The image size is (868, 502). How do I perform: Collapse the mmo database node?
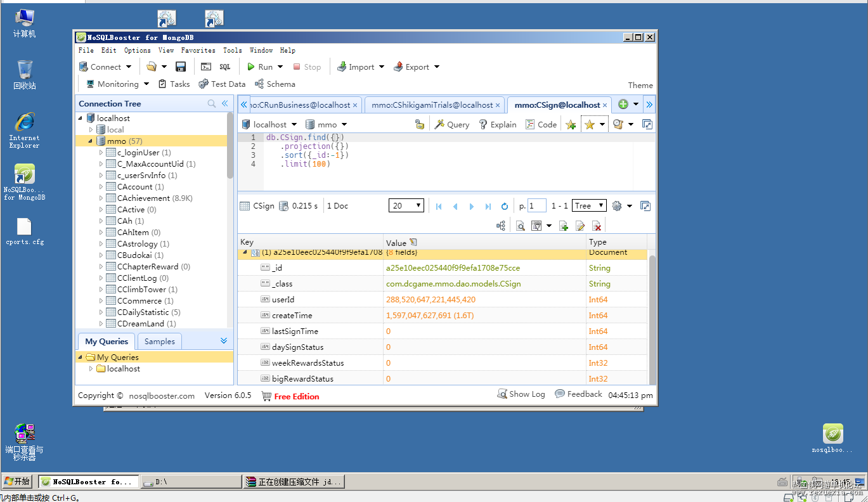click(x=91, y=141)
